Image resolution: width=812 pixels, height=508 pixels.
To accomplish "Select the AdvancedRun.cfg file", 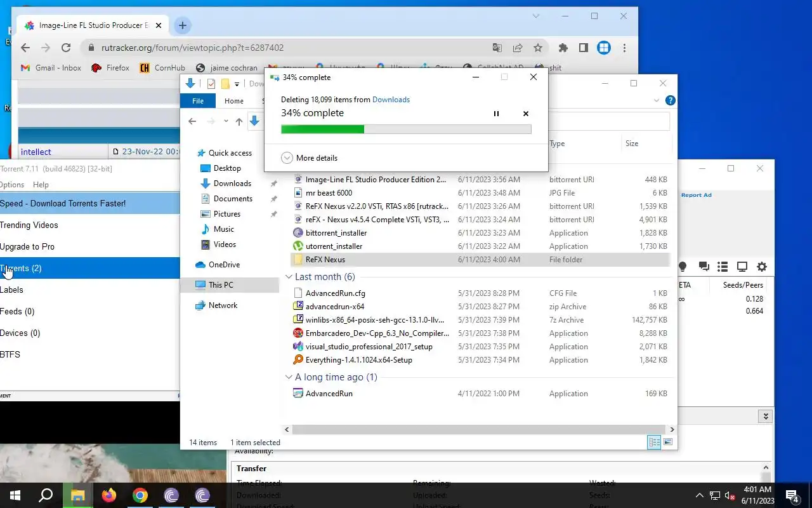I will point(480,293).
